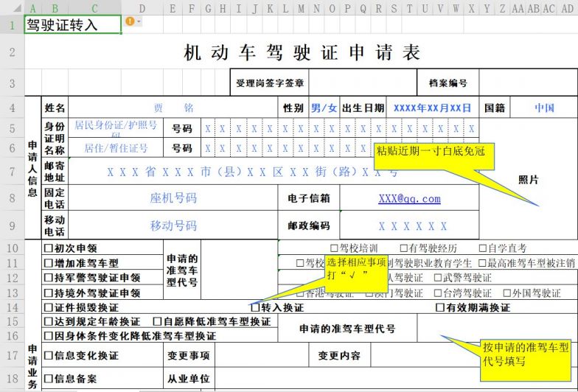Check the 有效期满换证 checkbox

point(439,307)
